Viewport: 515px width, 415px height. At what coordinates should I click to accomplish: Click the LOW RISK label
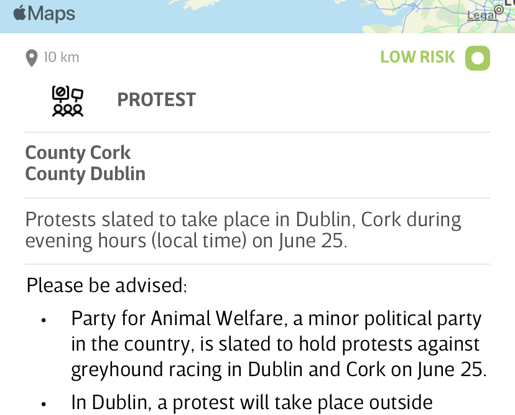click(417, 57)
